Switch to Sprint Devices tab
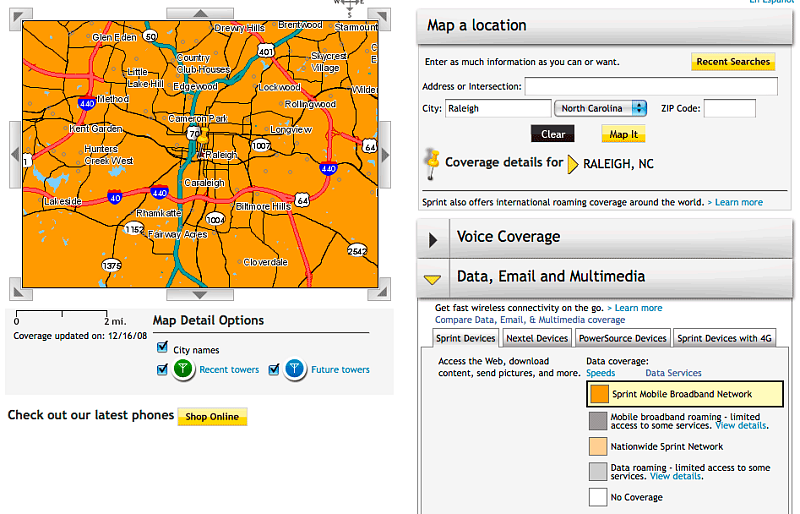Viewport: 800px width, 514px height. tap(465, 338)
